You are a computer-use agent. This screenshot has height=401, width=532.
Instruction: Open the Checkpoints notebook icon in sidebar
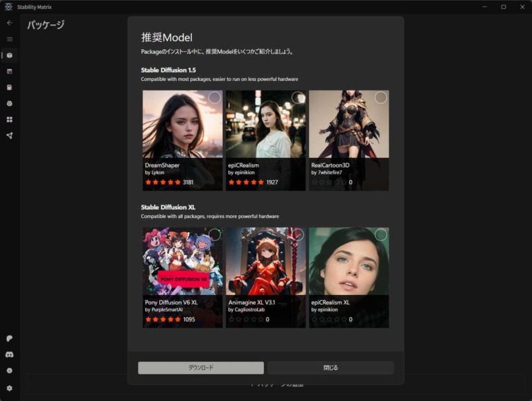(10, 87)
